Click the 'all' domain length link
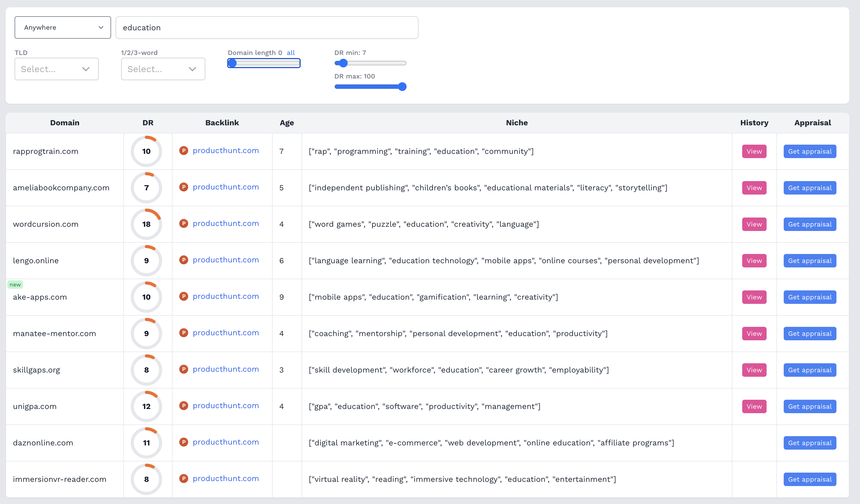The image size is (860, 504). 291,52
